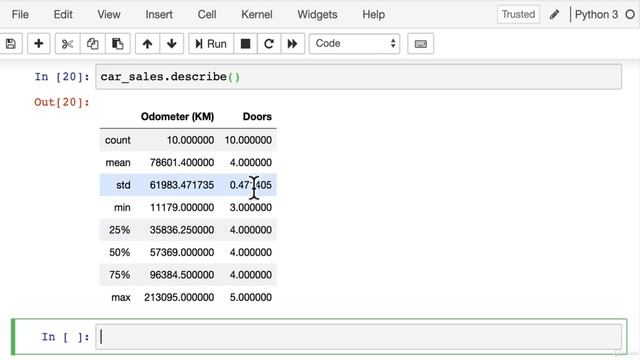Click the In [20] prompt label
Viewport: 640px width, 360px height.
(62, 77)
